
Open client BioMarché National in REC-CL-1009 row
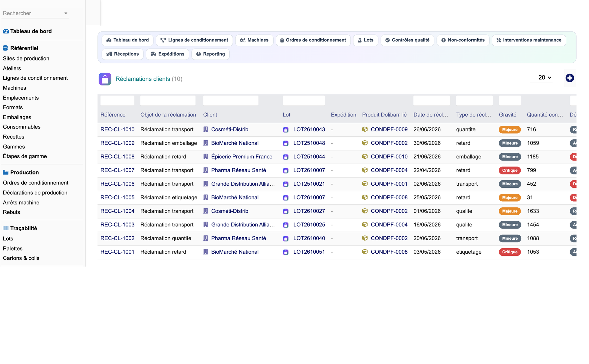pyautogui.click(x=235, y=143)
